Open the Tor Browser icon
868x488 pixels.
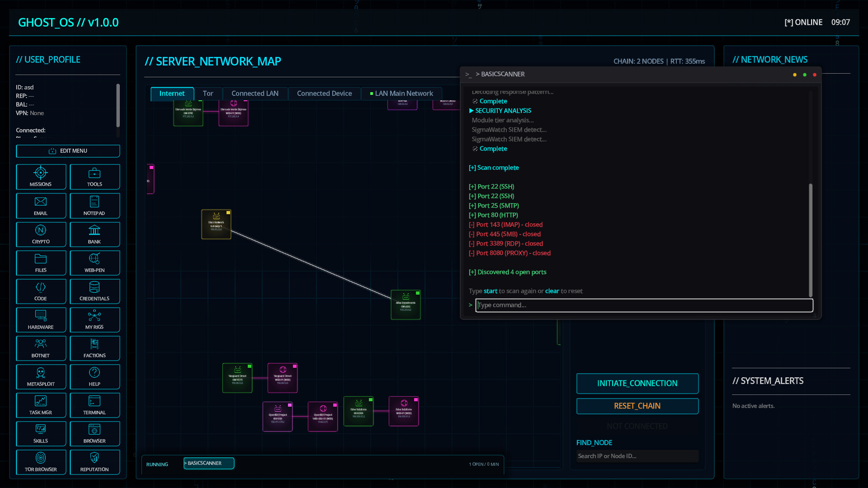point(41,462)
